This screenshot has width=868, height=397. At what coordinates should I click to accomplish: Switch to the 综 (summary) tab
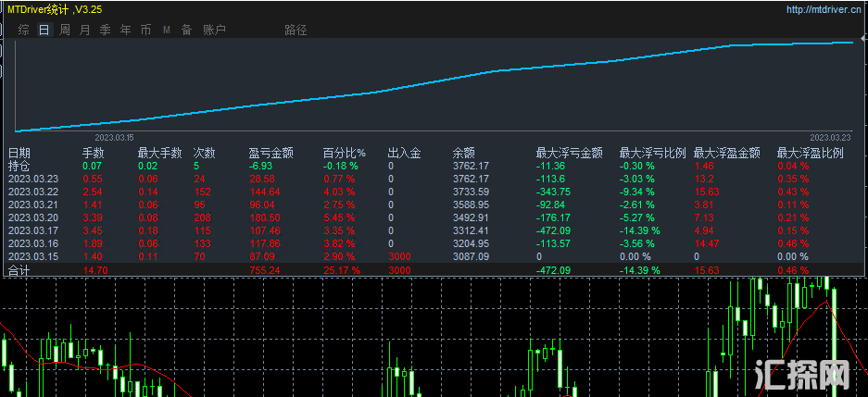click(24, 30)
